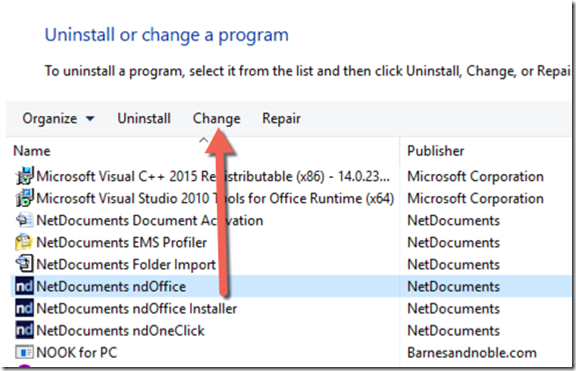Click NetDocuments publisher in ndOffice Installer row

click(x=454, y=309)
